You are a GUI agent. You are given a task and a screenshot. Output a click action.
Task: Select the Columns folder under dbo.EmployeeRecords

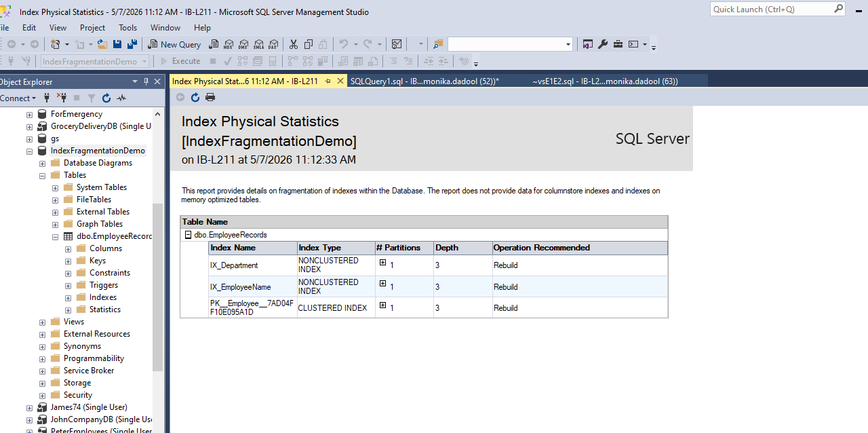pos(106,248)
